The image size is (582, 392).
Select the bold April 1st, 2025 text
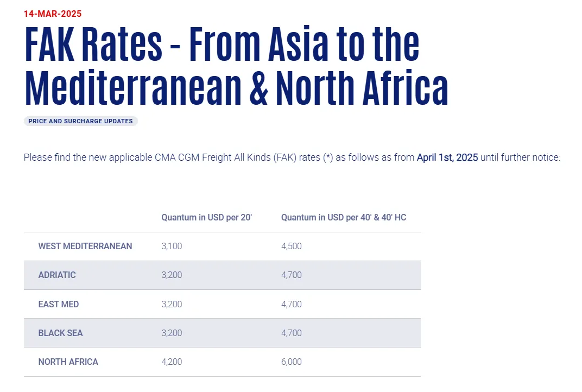click(x=447, y=157)
